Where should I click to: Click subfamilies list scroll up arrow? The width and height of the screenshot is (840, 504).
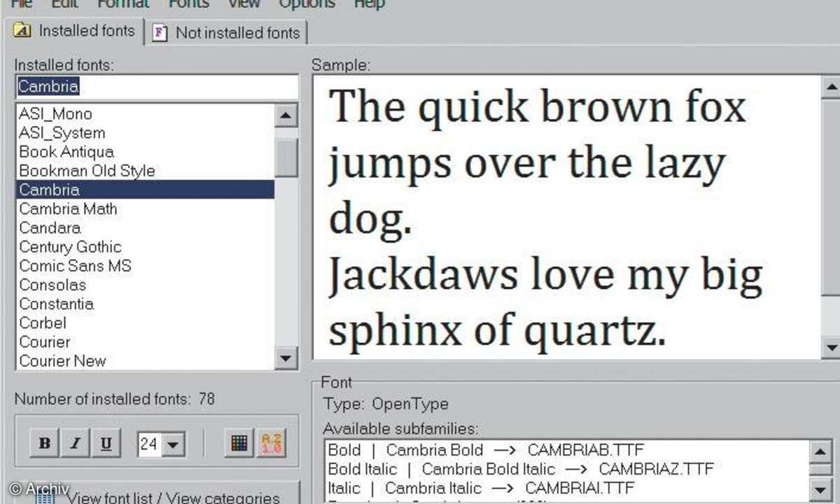[821, 450]
